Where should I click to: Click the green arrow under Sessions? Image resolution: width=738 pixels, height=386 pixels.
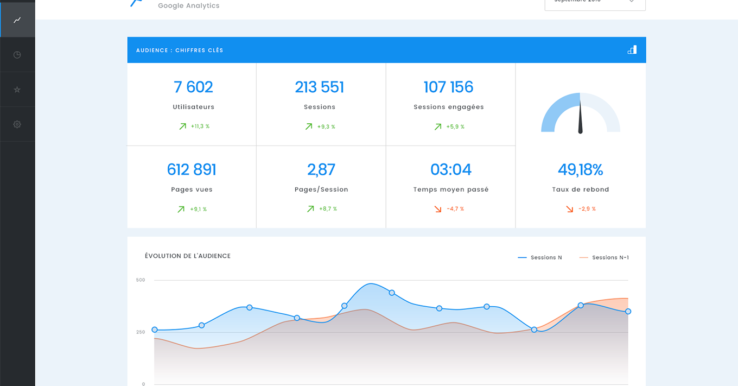[x=309, y=126]
